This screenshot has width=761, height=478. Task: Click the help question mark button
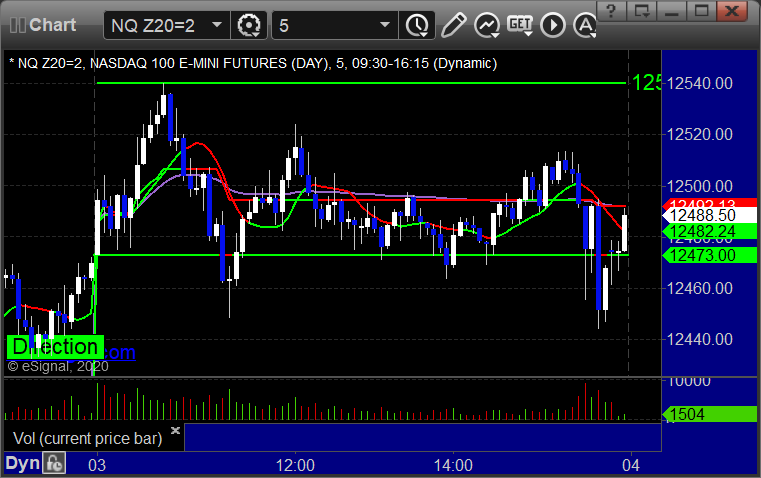[611, 11]
